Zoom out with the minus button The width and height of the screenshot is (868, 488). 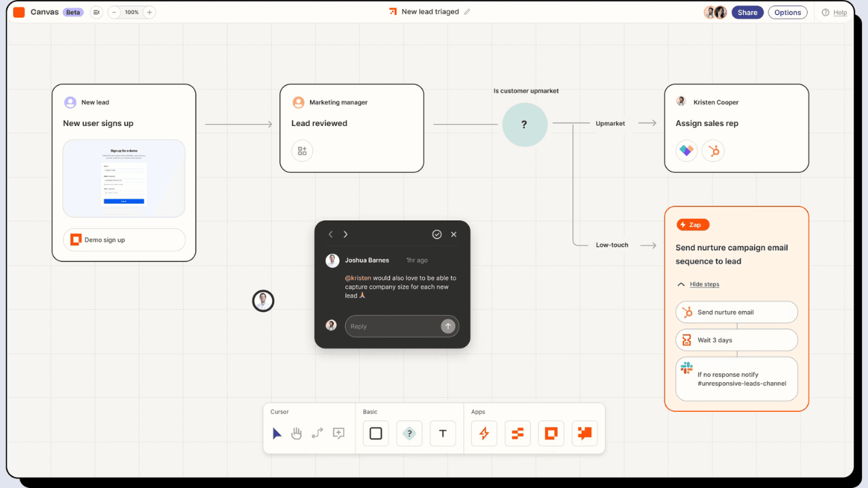click(113, 12)
